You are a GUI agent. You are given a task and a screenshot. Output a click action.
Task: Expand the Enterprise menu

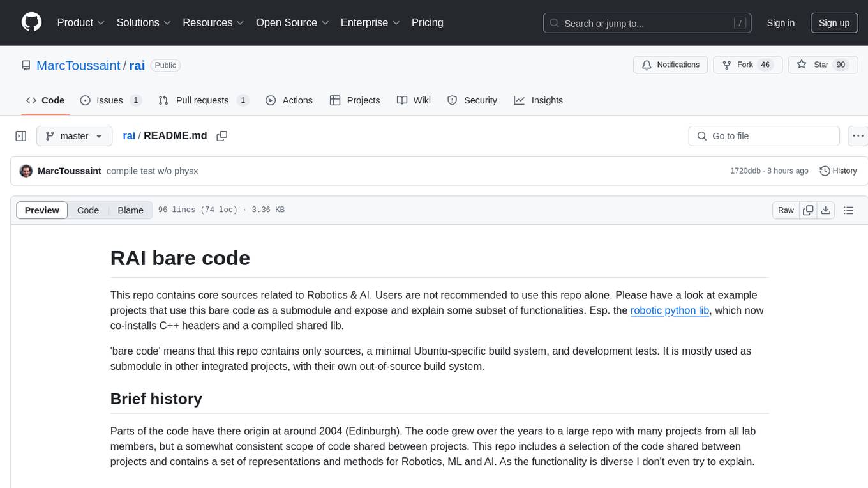click(370, 22)
